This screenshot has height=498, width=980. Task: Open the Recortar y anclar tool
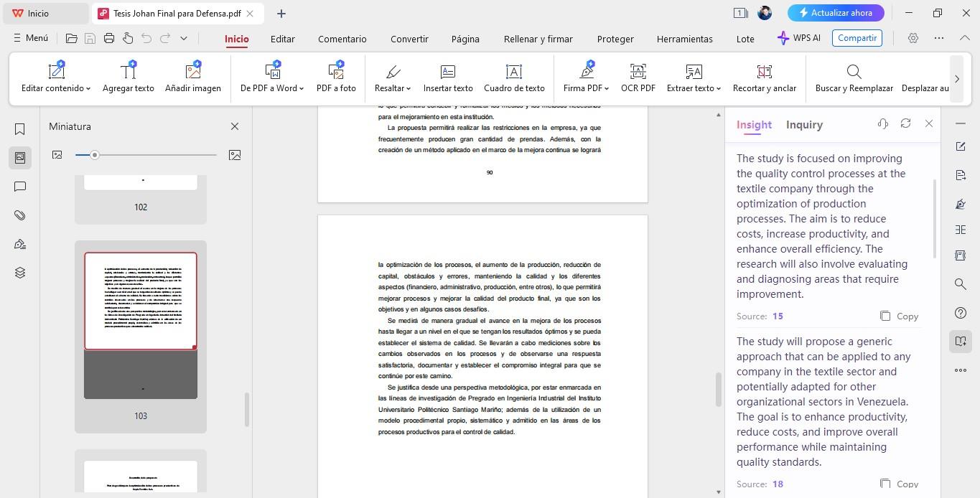click(x=764, y=77)
